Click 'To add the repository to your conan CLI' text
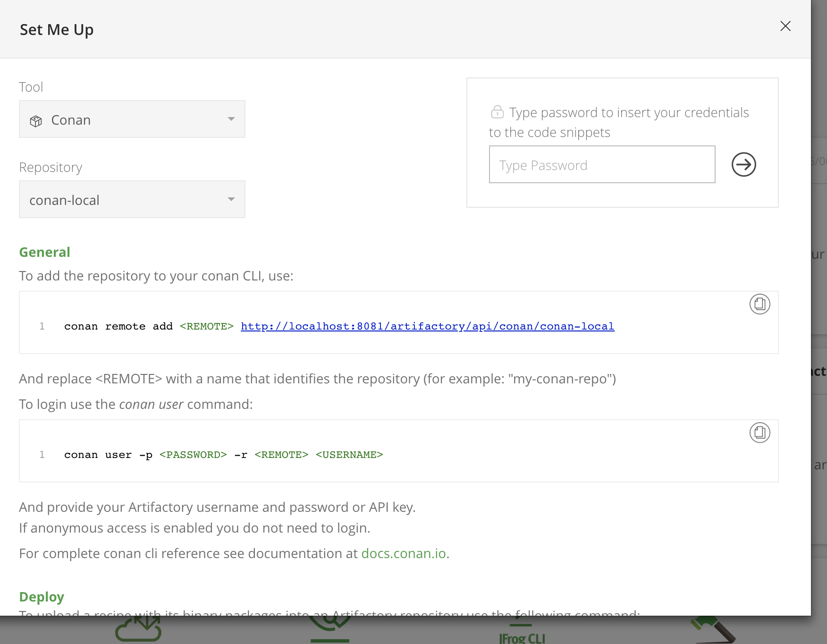 point(156,276)
